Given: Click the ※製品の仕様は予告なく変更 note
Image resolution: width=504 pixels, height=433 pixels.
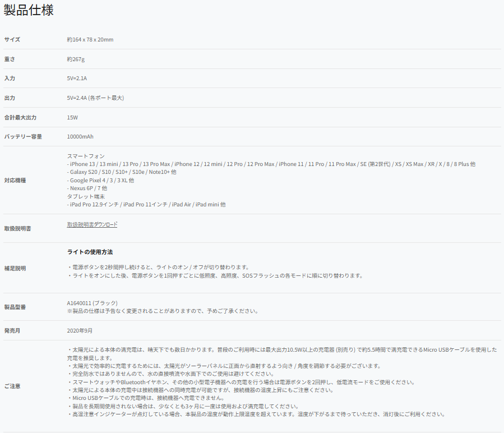Looking at the screenshot, I should coord(163,311).
